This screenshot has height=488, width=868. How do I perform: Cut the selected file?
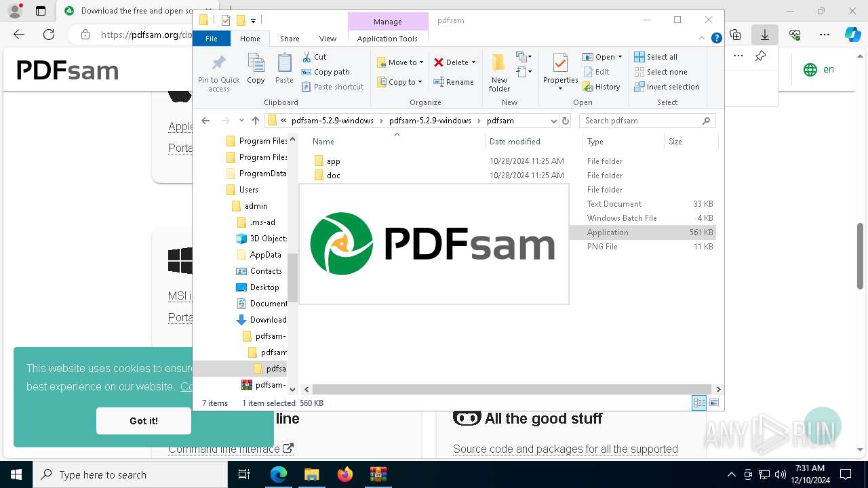[x=314, y=57]
